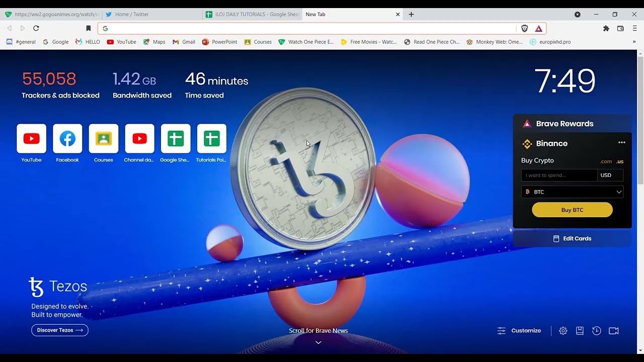The height and width of the screenshot is (362, 644).
Task: Open the new tab plus button
Action: 411,15
